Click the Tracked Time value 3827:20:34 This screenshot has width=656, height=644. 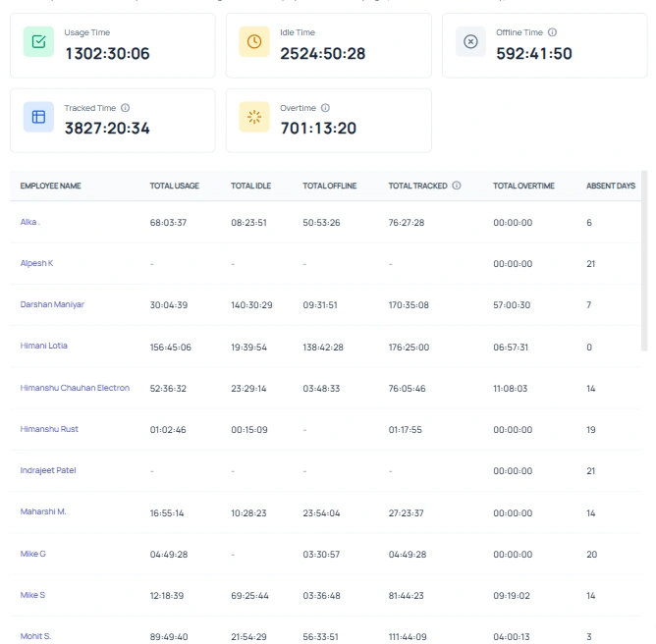click(x=107, y=129)
